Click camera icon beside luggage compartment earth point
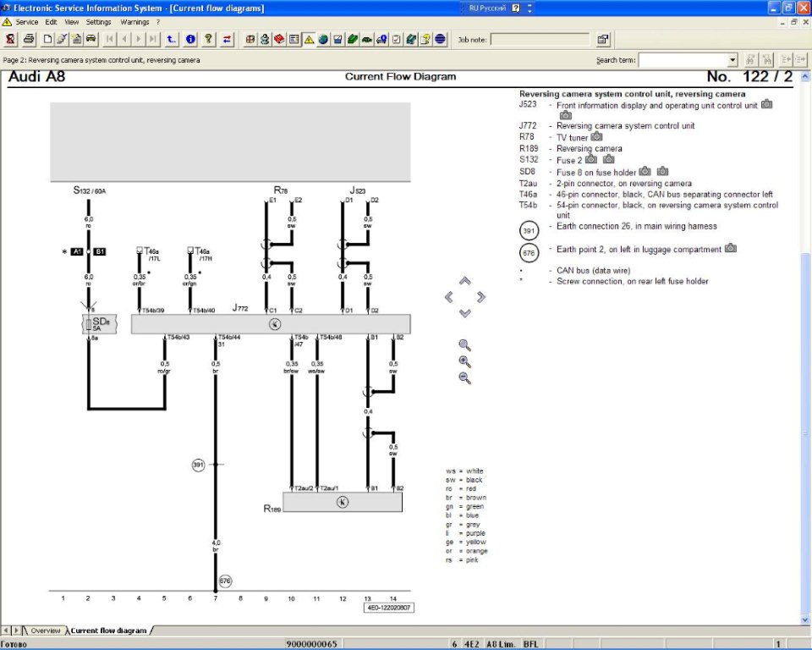 (x=730, y=249)
